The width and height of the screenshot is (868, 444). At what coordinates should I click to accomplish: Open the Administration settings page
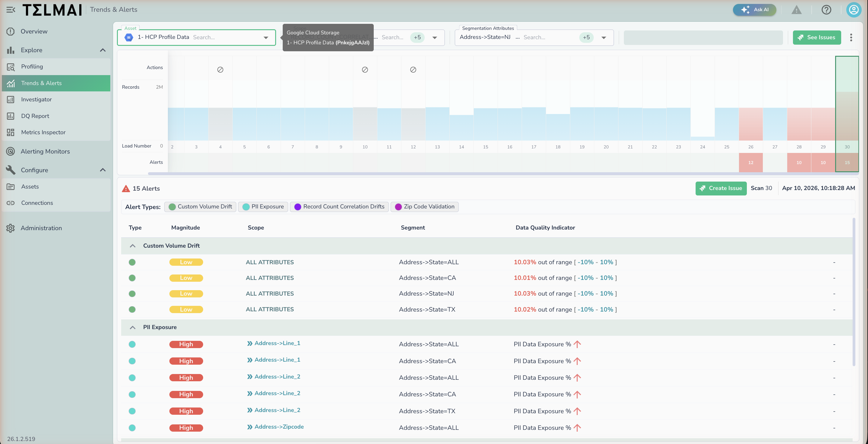coord(41,228)
